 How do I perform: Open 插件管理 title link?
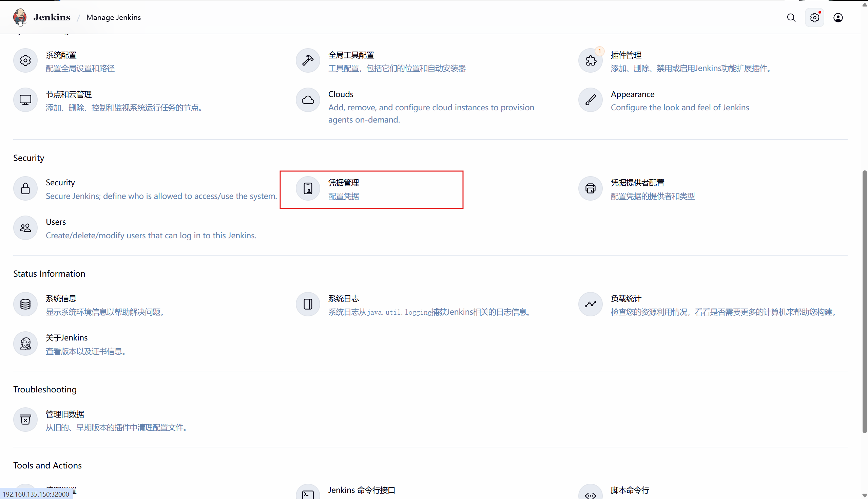(x=626, y=55)
